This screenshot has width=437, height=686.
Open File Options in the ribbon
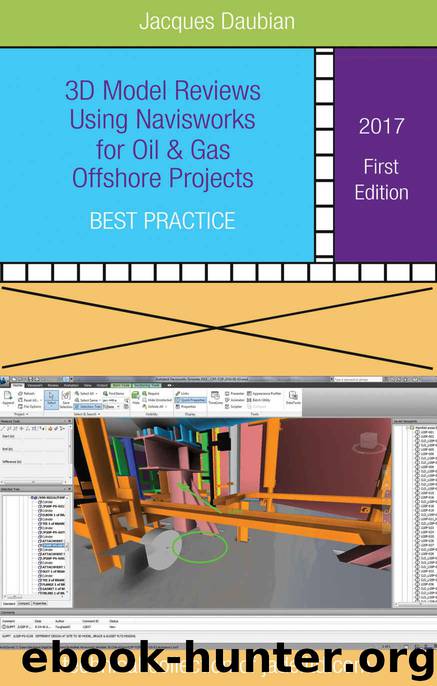pos(30,406)
